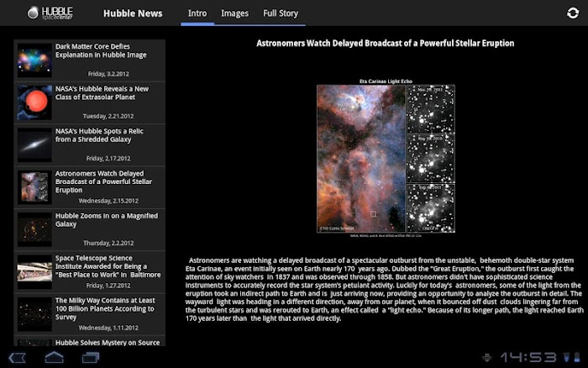Viewport: 588px width, 368px height.
Task: Click the date Wednesday, 2.15.2012
Action: 108,201
